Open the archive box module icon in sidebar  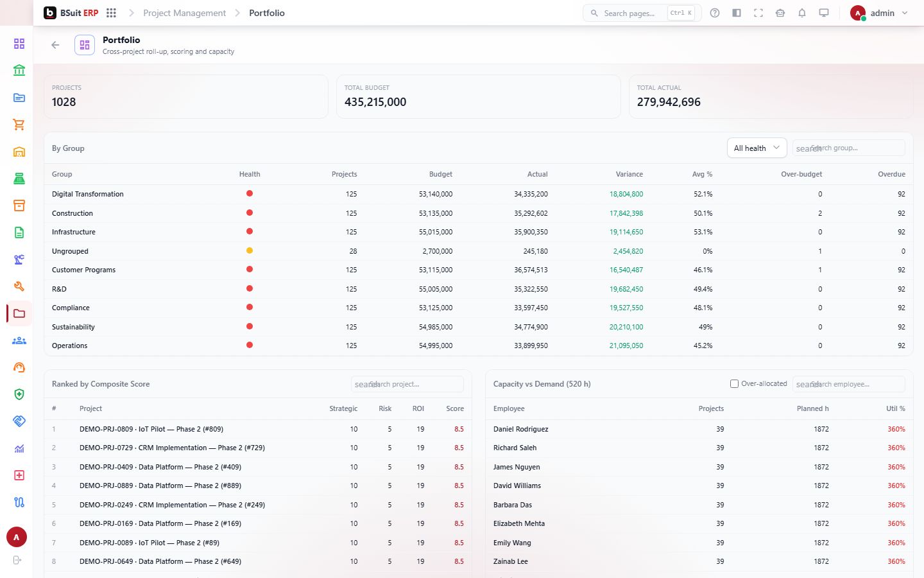tap(19, 206)
